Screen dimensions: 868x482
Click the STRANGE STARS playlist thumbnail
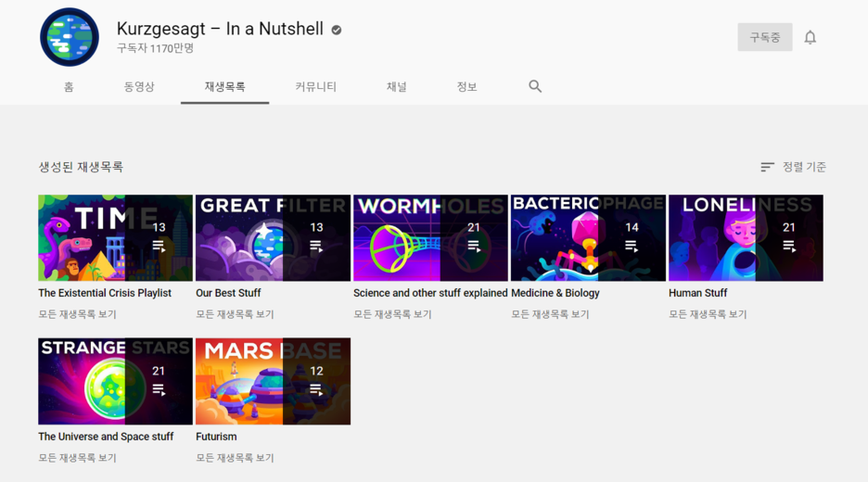tap(115, 381)
